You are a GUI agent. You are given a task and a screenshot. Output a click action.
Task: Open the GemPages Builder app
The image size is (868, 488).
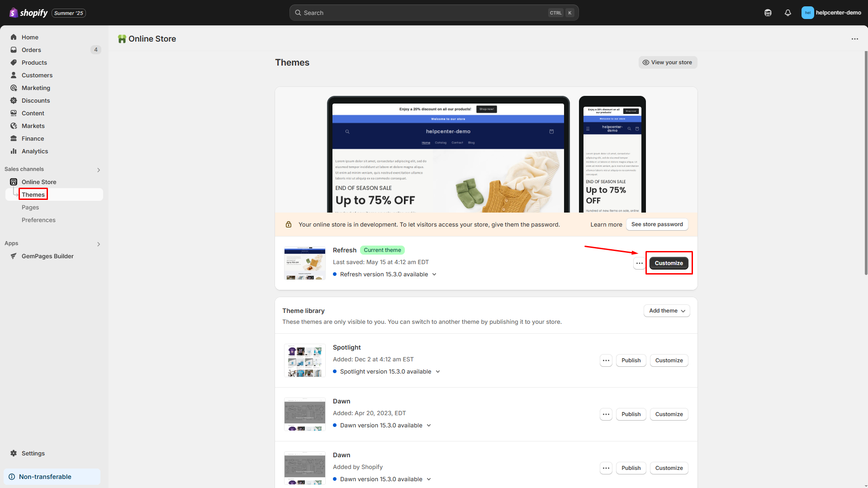point(47,256)
